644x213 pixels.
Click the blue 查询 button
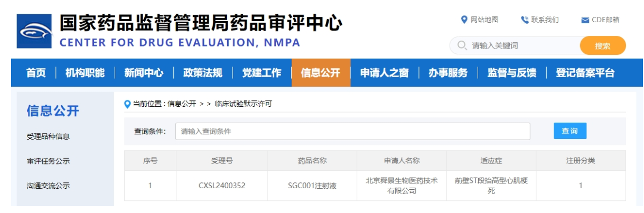click(x=570, y=131)
